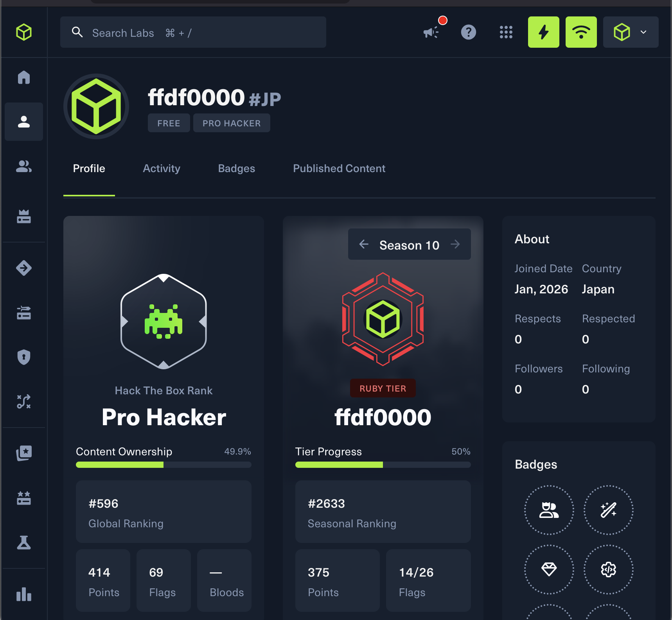Click the diamond gem badge icon

[549, 570]
